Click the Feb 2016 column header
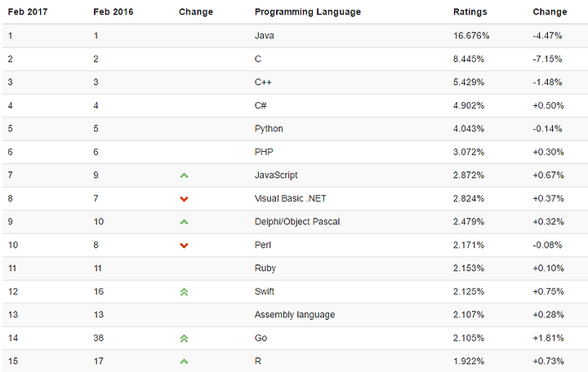The height and width of the screenshot is (372, 588). 114,12
